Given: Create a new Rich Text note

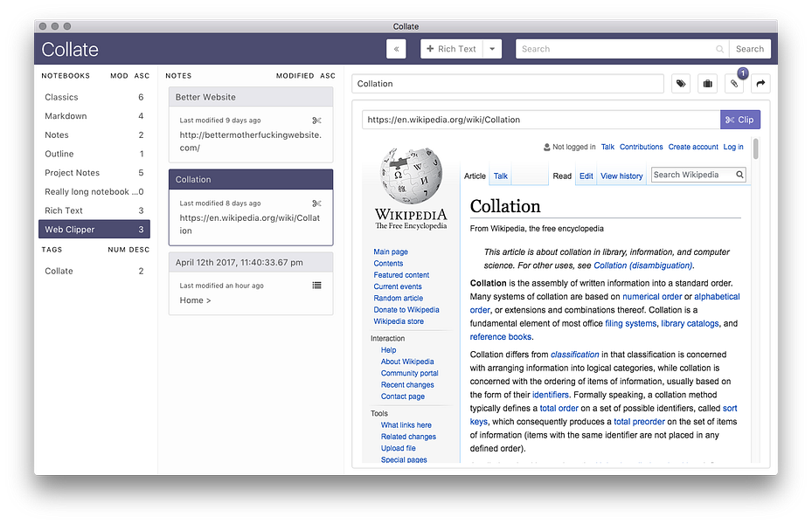Looking at the screenshot, I should pyautogui.click(x=451, y=49).
